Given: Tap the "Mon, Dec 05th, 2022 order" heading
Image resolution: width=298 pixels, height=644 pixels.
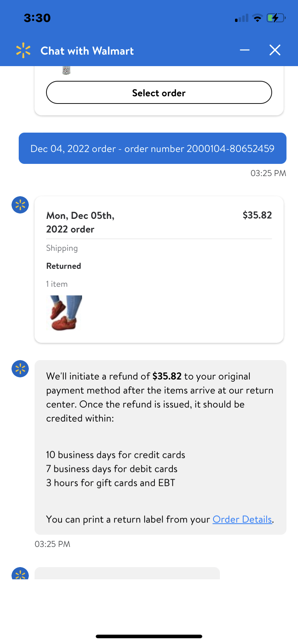Looking at the screenshot, I should click(x=80, y=222).
